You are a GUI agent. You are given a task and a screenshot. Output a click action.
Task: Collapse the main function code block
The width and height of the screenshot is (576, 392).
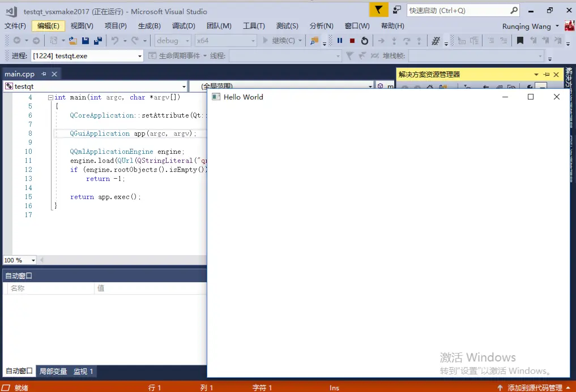point(50,97)
